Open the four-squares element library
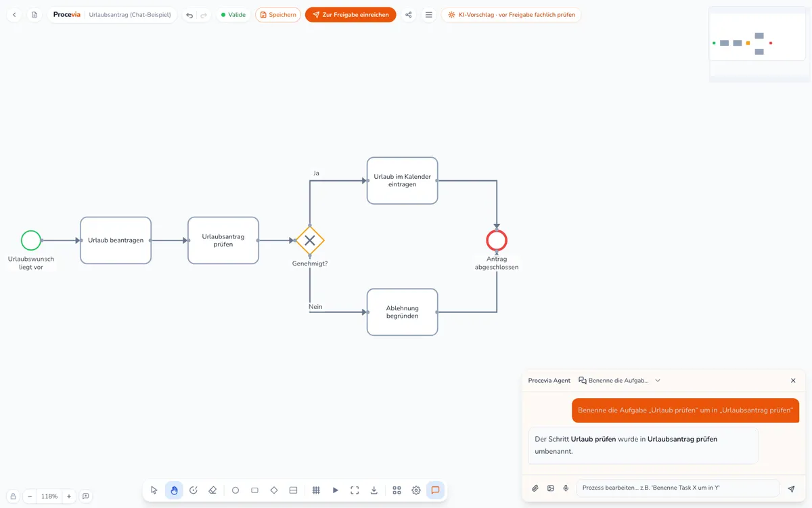812x508 pixels. tap(397, 490)
